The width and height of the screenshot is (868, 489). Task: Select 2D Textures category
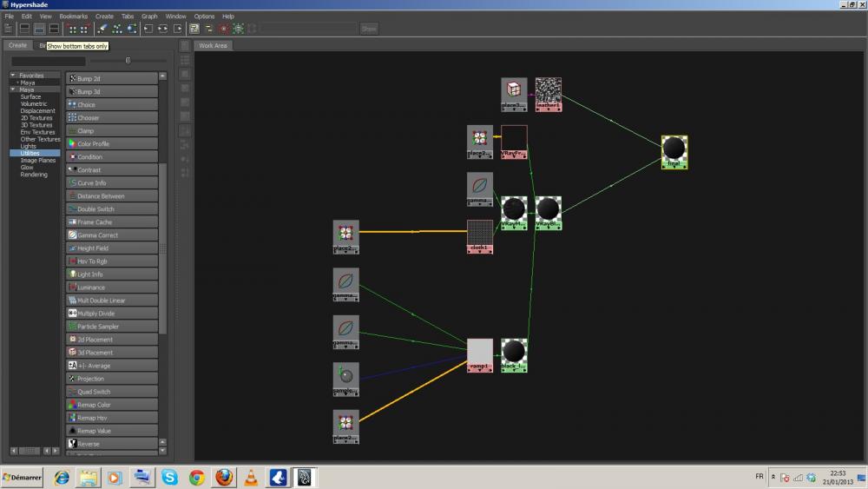click(x=36, y=118)
